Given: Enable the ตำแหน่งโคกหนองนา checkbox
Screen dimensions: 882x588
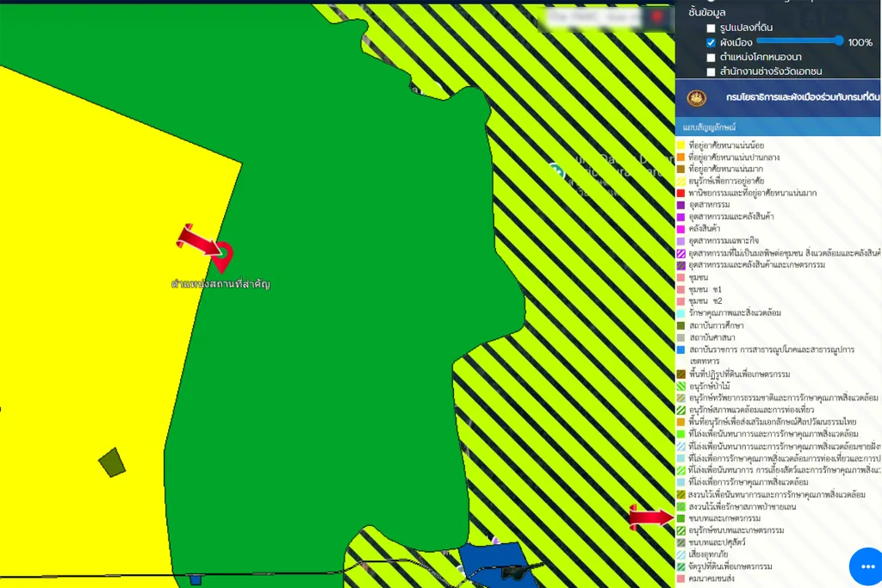Looking at the screenshot, I should 711,57.
